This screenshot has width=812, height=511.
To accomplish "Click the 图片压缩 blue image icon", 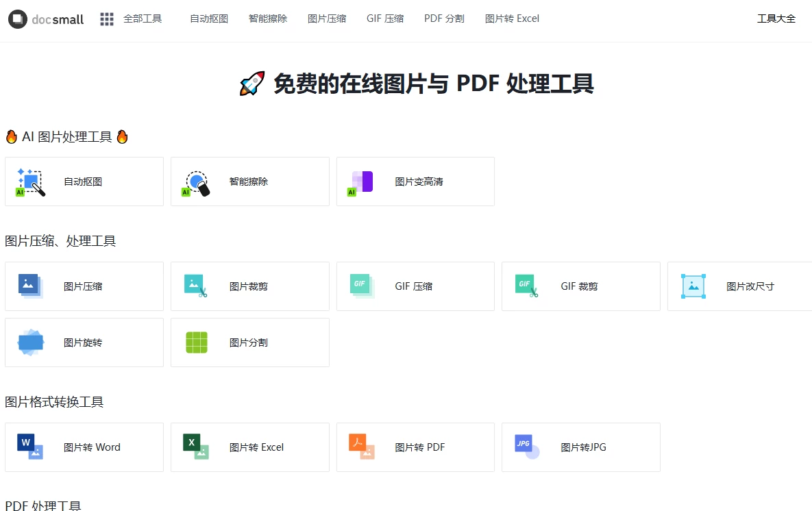I will pos(30,286).
